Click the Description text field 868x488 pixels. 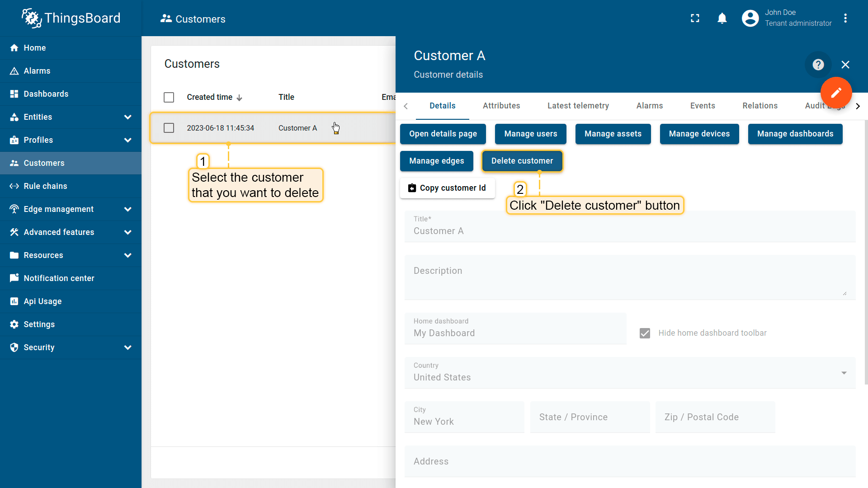click(630, 277)
